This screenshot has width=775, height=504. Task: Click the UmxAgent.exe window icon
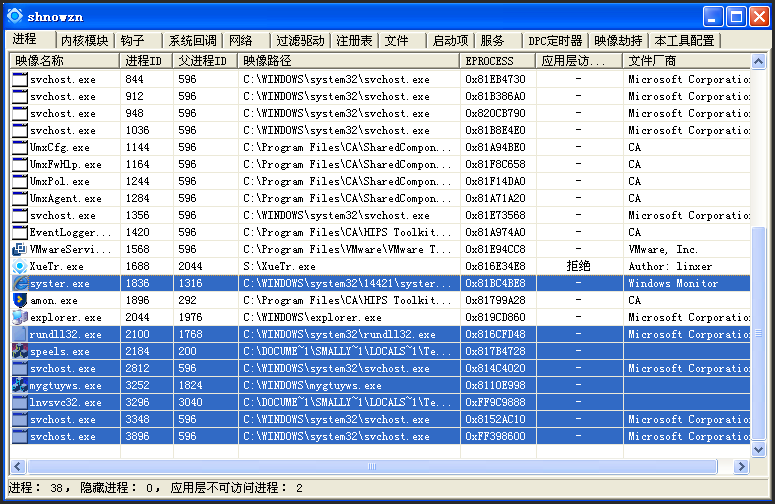coord(20,198)
